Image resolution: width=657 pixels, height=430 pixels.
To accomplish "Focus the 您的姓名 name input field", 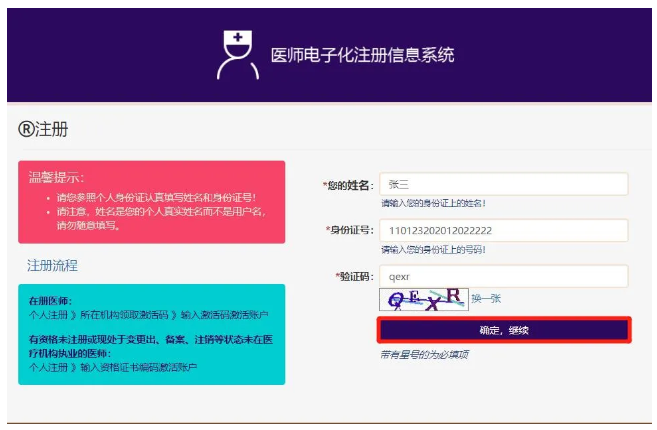I will click(502, 185).
